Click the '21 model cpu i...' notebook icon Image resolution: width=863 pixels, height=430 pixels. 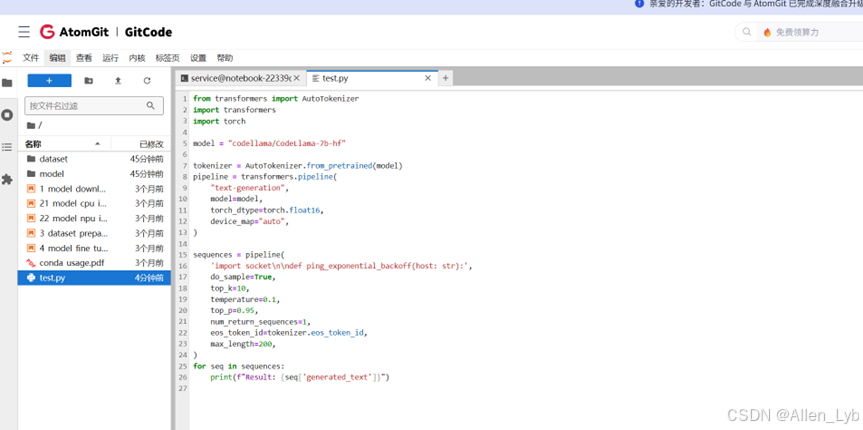[31, 204]
